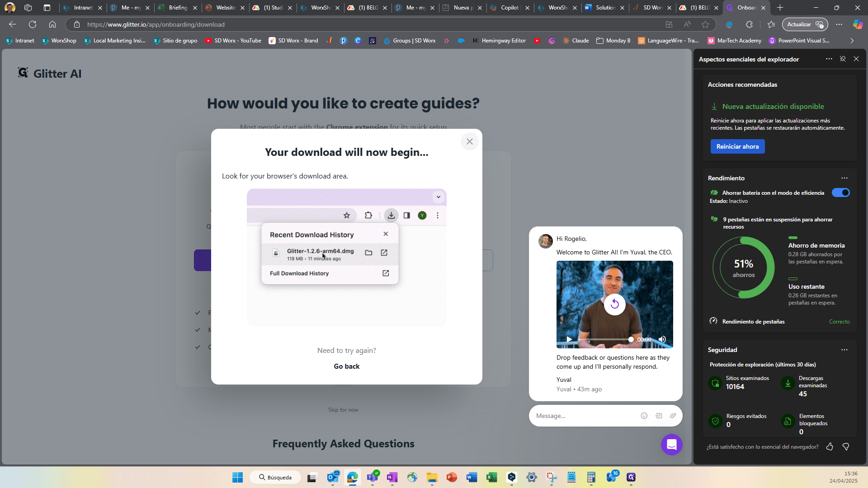
Task: Open Claude bookmark
Action: click(576, 41)
